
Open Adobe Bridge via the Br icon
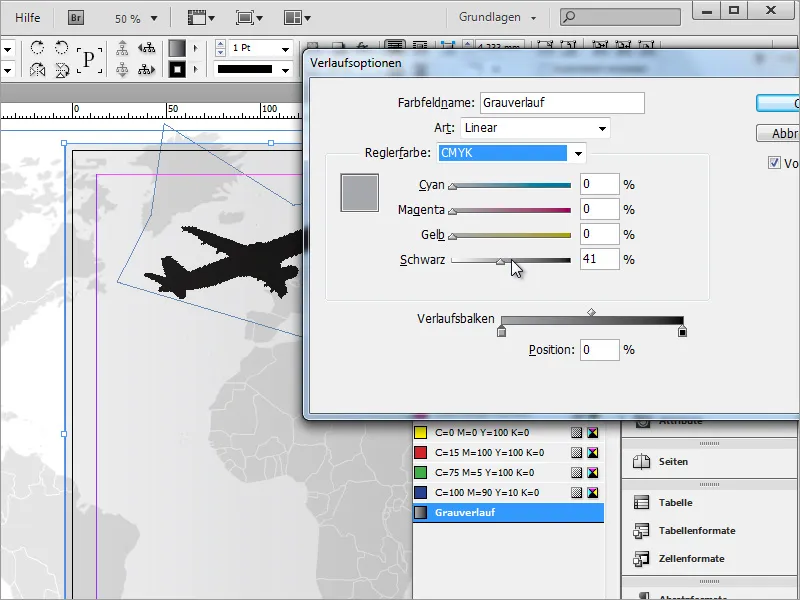(x=76, y=18)
